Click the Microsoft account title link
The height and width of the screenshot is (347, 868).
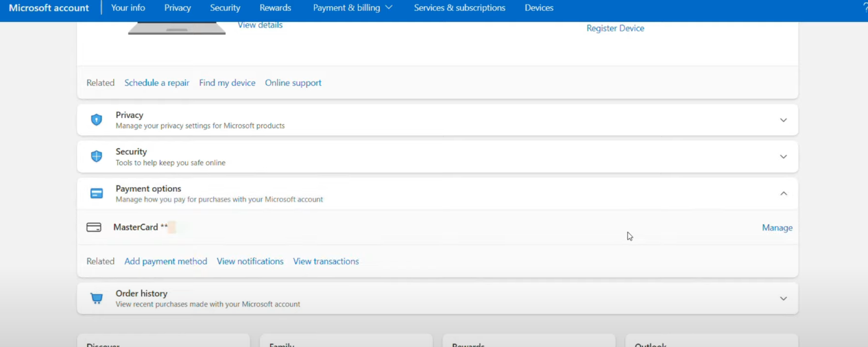click(x=49, y=8)
